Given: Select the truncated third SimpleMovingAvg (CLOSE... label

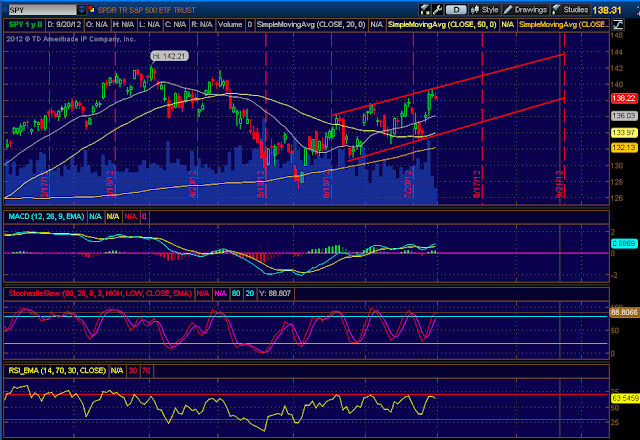Looking at the screenshot, I should pos(563,24).
